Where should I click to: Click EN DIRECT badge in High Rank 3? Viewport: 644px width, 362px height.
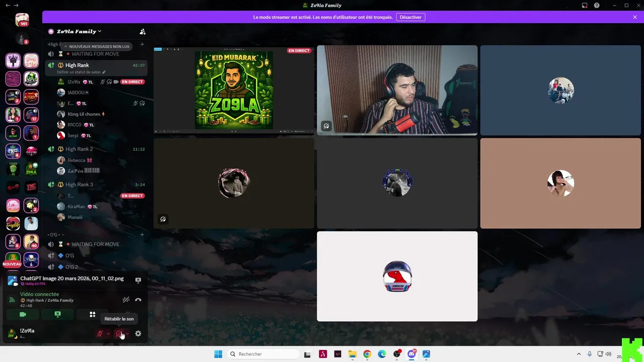132,196
